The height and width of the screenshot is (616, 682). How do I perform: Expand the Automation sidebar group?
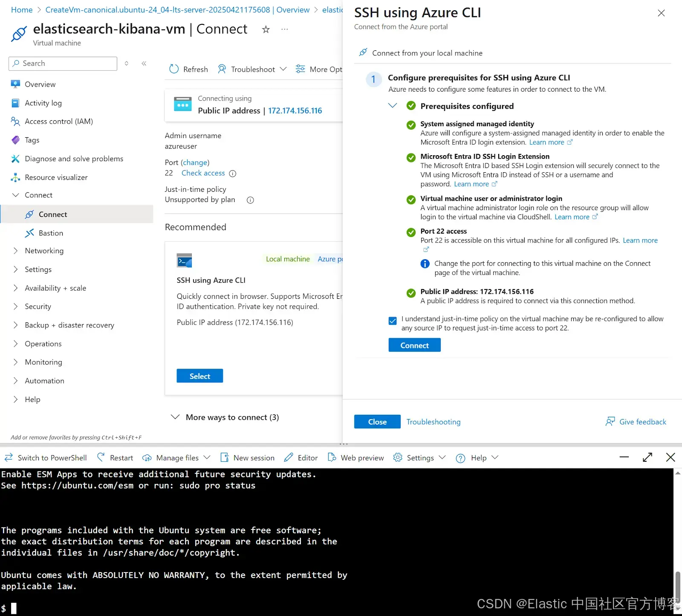16,381
